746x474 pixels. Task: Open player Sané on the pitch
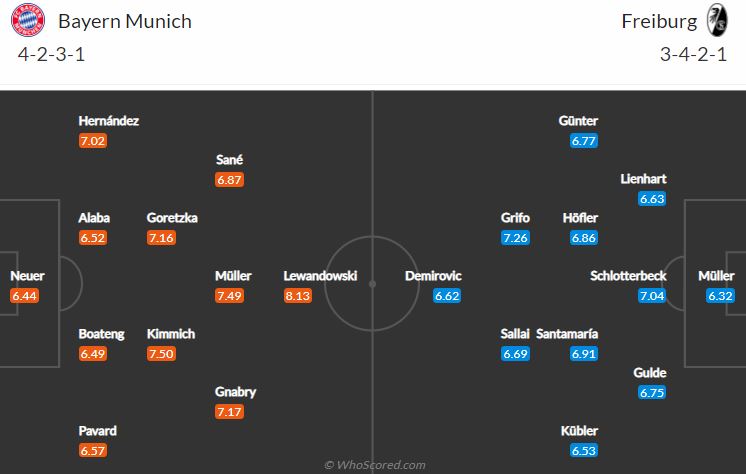229,160
